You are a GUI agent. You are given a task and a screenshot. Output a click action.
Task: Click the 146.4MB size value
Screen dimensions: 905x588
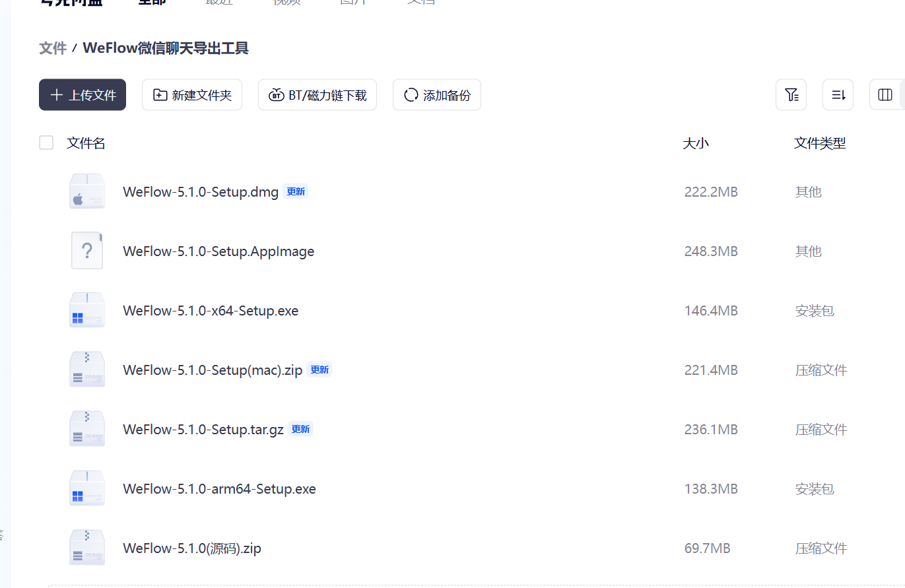pos(711,311)
